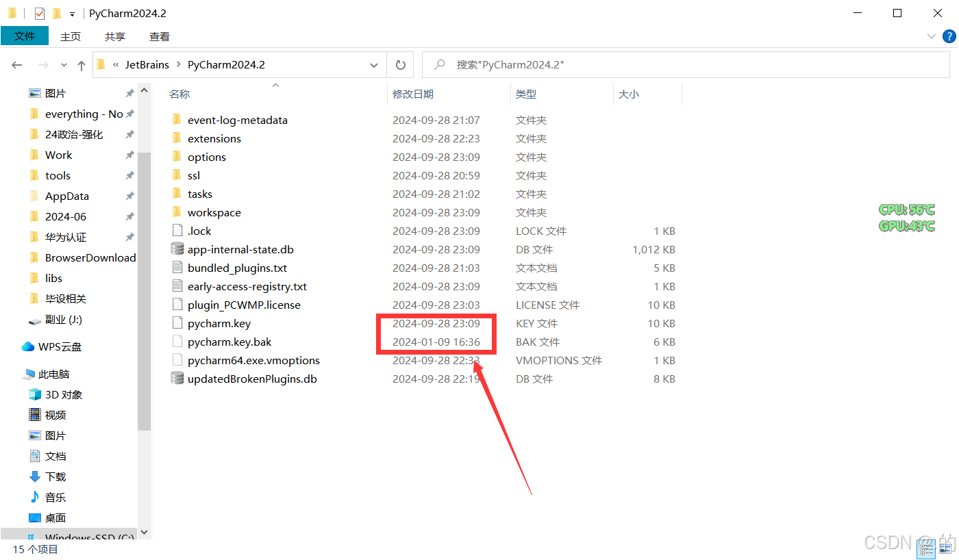
Task: Open 24政治-强化 quick access folder
Action: coord(74,134)
